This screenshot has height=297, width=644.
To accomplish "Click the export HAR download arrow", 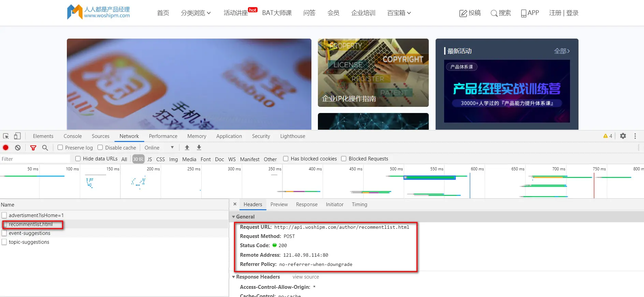I will point(199,147).
